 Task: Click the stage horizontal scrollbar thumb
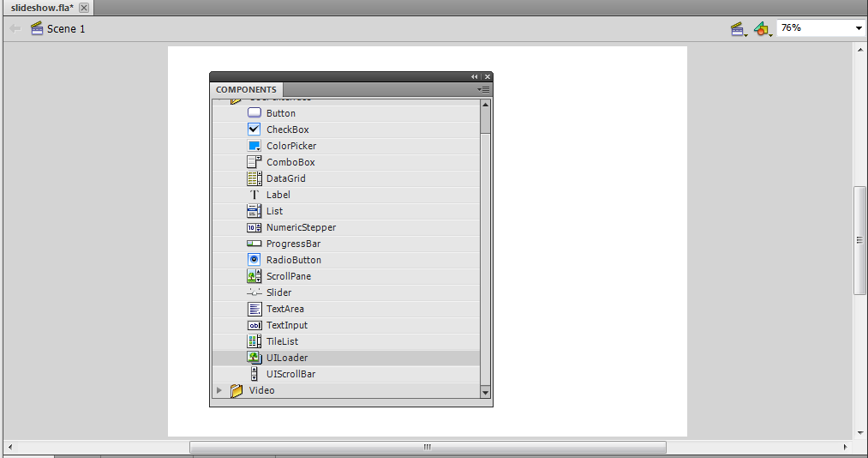tap(428, 447)
